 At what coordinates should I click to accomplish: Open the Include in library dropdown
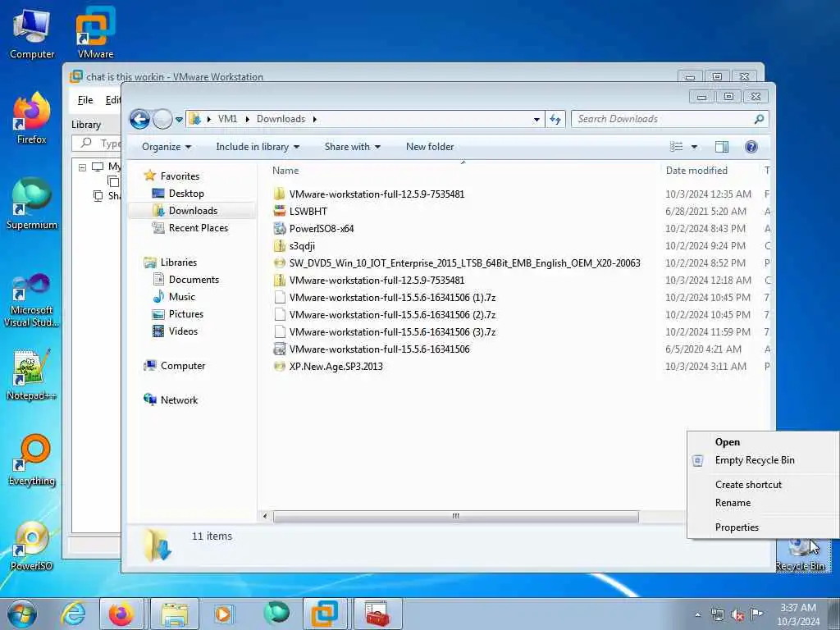coord(258,147)
